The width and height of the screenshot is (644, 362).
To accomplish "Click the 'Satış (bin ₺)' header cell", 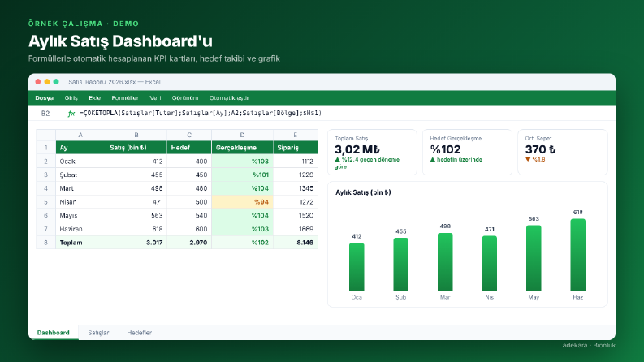I will pyautogui.click(x=136, y=148).
